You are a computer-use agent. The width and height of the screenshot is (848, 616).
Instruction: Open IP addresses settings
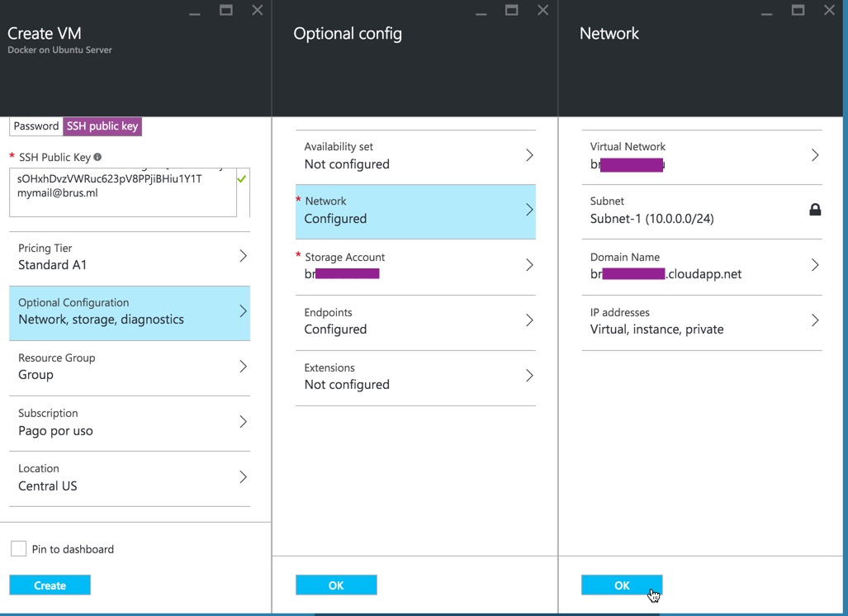tap(702, 321)
